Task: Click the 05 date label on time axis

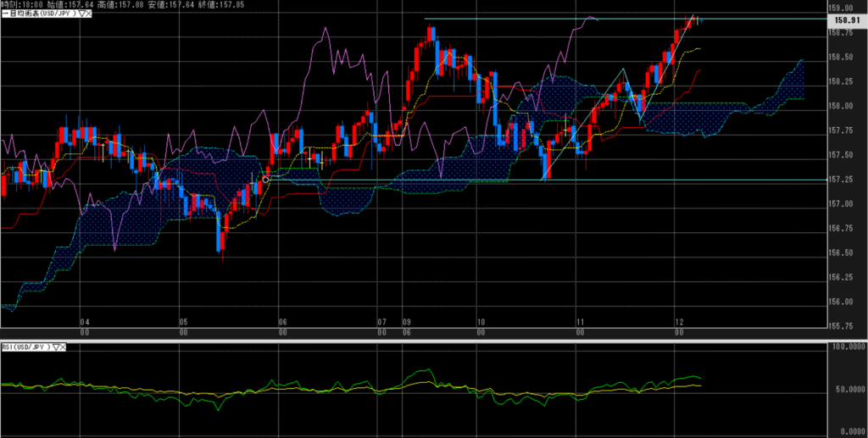Action: (183, 323)
